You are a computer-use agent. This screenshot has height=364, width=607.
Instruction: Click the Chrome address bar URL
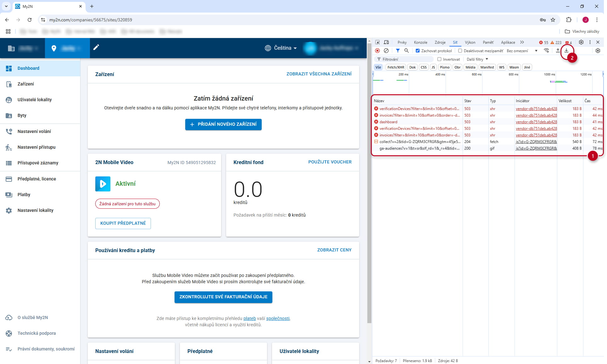pyautogui.click(x=91, y=20)
